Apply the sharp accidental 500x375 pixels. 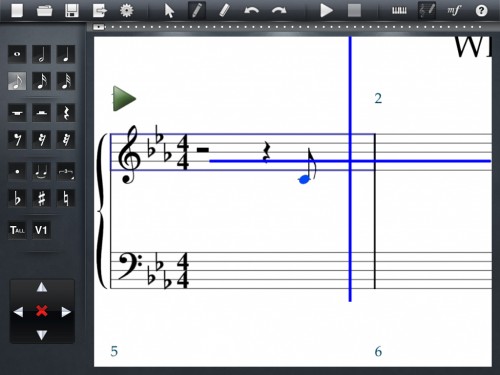pyautogui.click(x=41, y=198)
